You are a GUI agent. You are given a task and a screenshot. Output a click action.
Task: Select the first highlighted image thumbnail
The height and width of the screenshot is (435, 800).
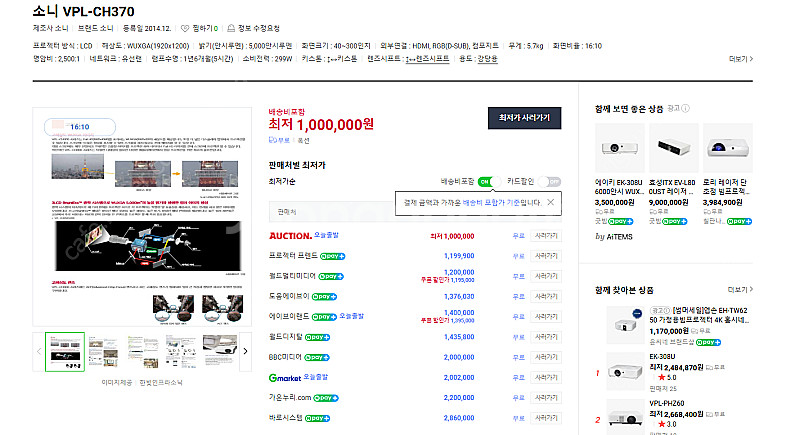coord(65,352)
